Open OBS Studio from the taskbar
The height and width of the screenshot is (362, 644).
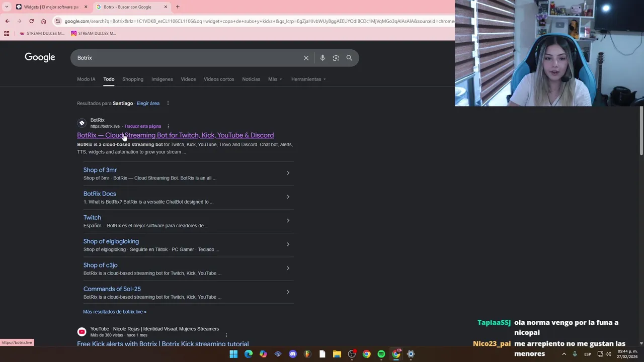(352, 354)
